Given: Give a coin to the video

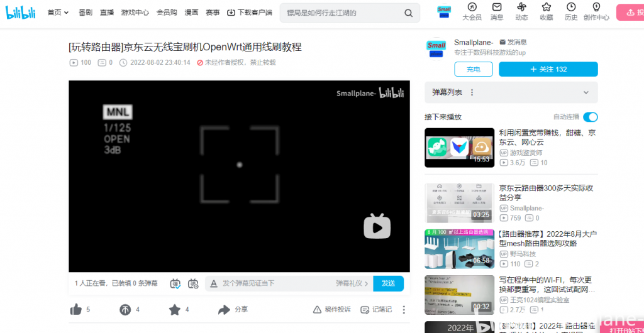Looking at the screenshot, I should (x=125, y=309).
